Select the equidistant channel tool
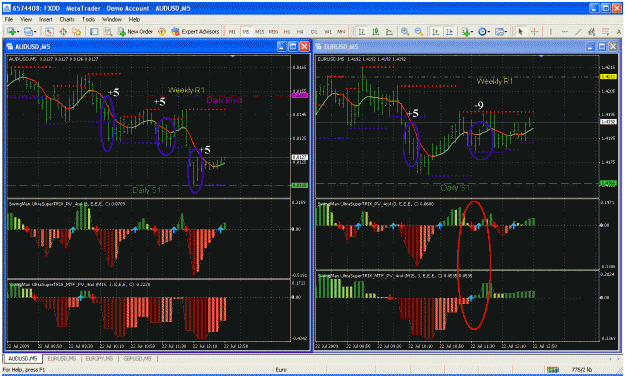 (x=592, y=31)
